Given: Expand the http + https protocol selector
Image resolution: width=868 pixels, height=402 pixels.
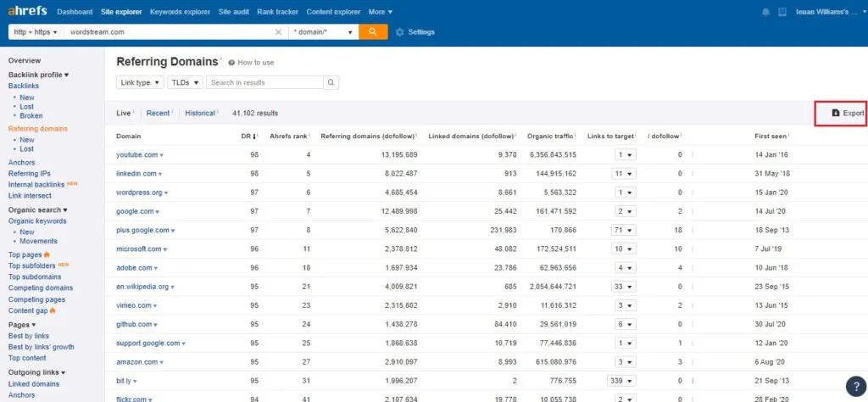Looking at the screenshot, I should 35,32.
